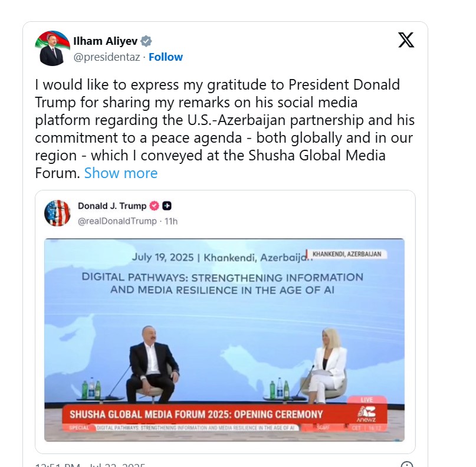Open the @presidentaz handle link

coord(106,57)
